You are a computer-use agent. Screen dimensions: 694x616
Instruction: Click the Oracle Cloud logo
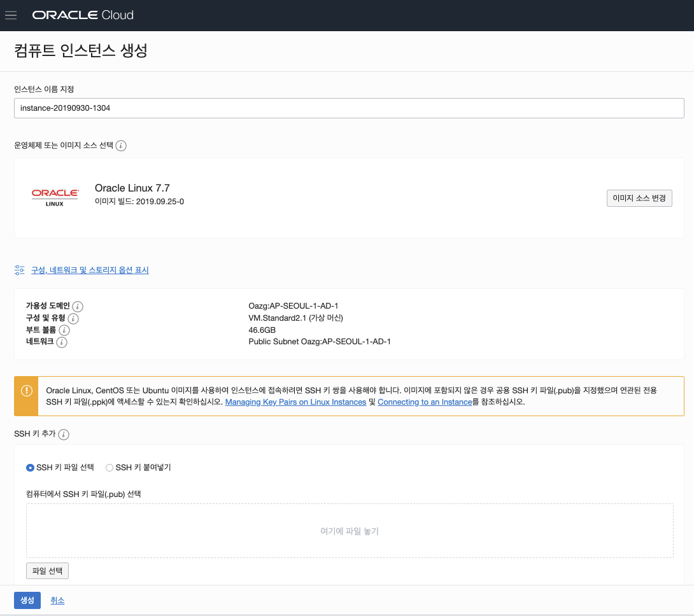[83, 15]
